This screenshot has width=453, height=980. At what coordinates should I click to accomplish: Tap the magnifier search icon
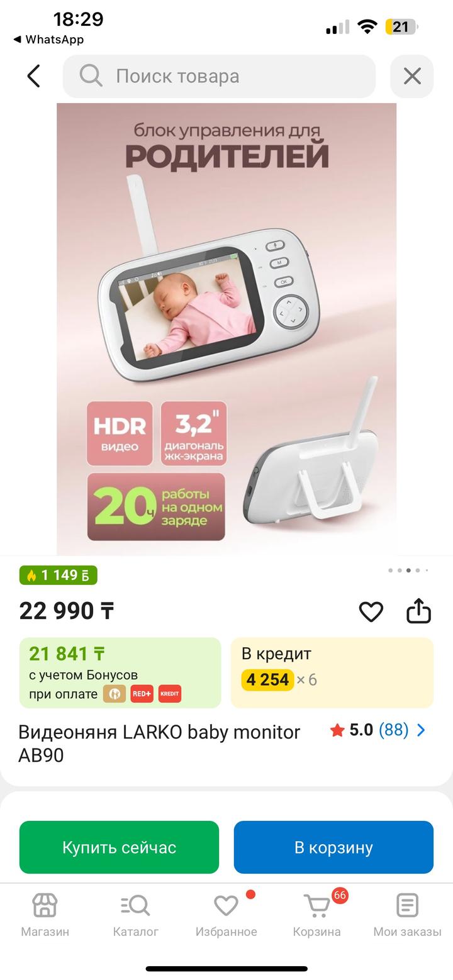[91, 75]
